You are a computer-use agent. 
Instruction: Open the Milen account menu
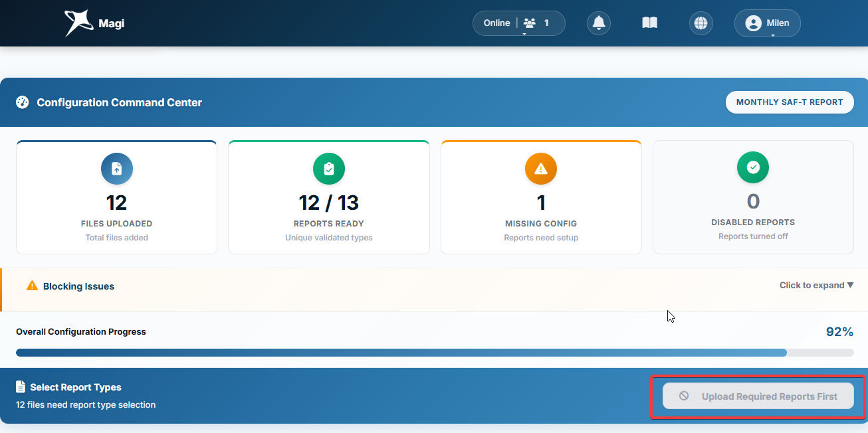[x=767, y=23]
